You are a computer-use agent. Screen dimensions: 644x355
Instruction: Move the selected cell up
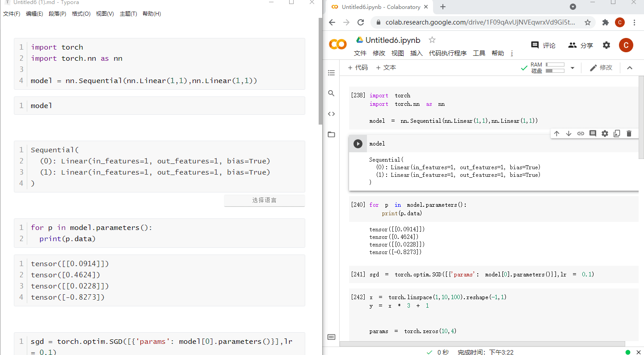tap(556, 133)
